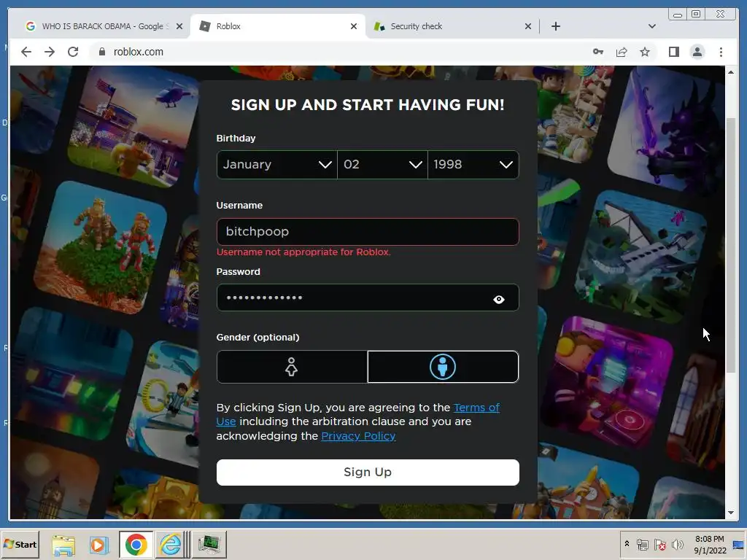Click the vertical scrollbar thumb
This screenshot has height=560, width=747.
[x=731, y=245]
